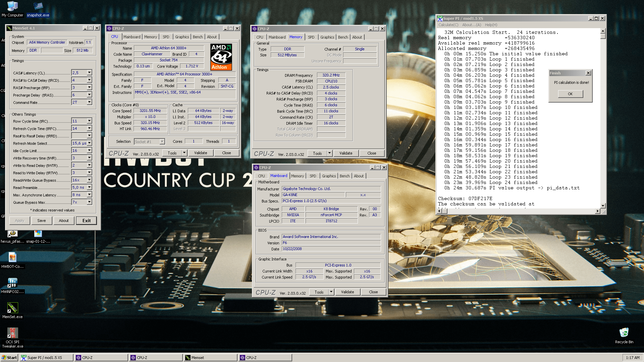Open the Mainboard tab in CPU-Z CPU window

pos(132,37)
